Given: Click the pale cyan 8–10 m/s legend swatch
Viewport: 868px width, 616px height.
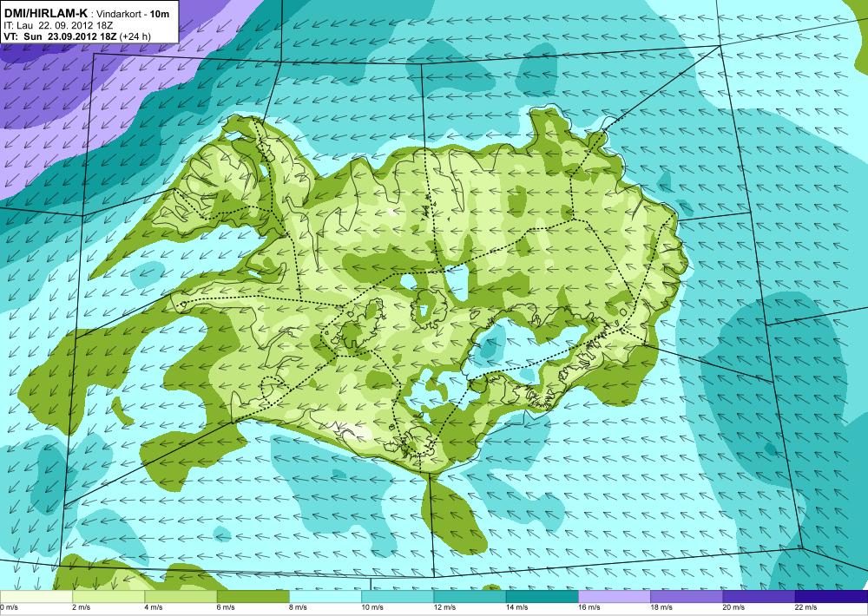Looking at the screenshot, I should (x=325, y=597).
